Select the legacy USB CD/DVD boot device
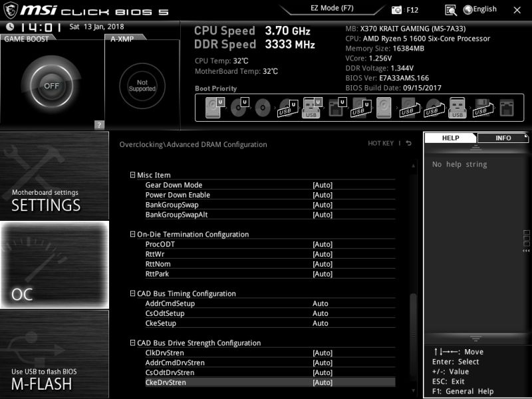Image resolution: width=532 pixels, height=399 pixels. (434, 108)
